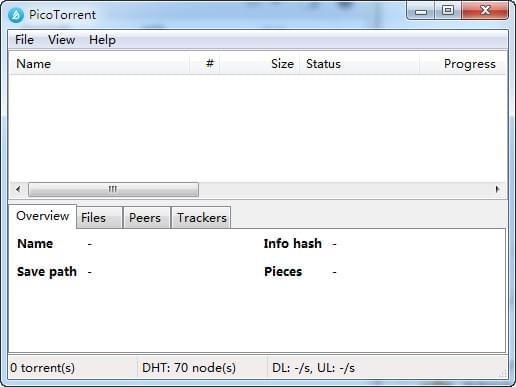Click the 'DL: -/s, UL: -/s' status entry
The width and height of the screenshot is (516, 387).
[313, 368]
